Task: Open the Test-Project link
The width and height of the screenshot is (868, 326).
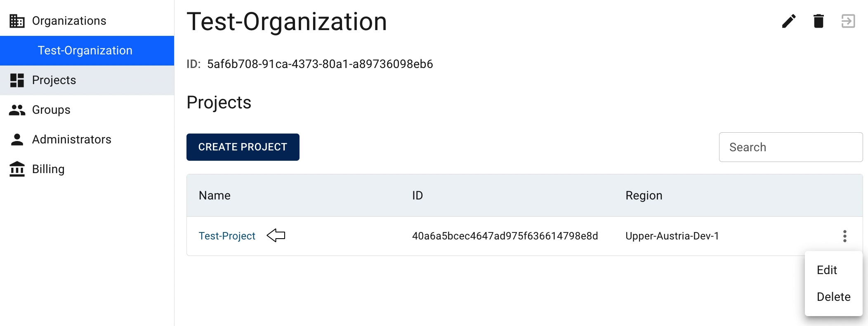Action: tap(227, 236)
